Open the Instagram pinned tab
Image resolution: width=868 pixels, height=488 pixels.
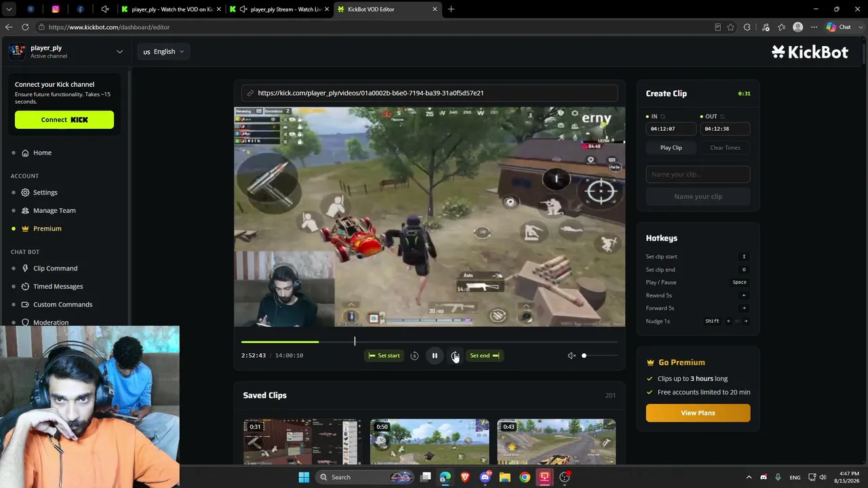[56, 9]
